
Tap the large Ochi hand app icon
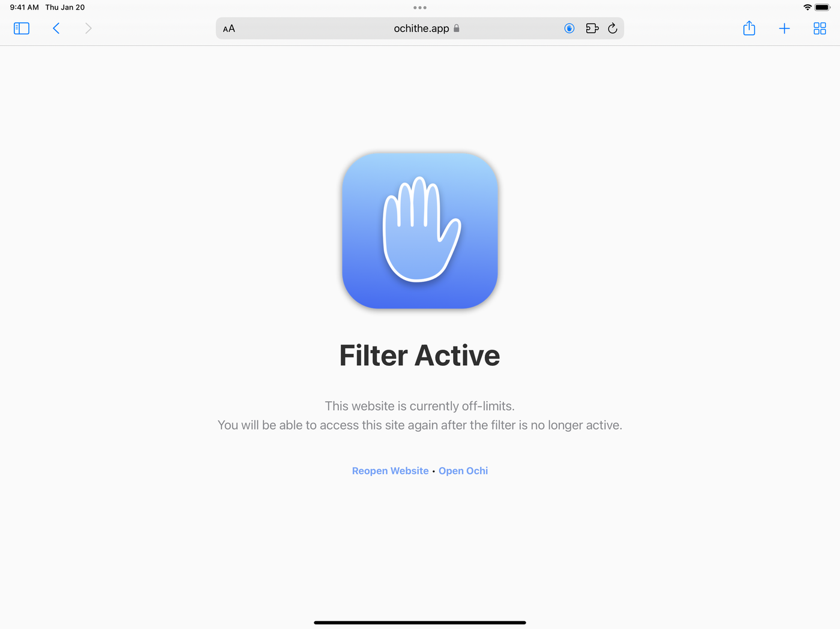click(420, 230)
